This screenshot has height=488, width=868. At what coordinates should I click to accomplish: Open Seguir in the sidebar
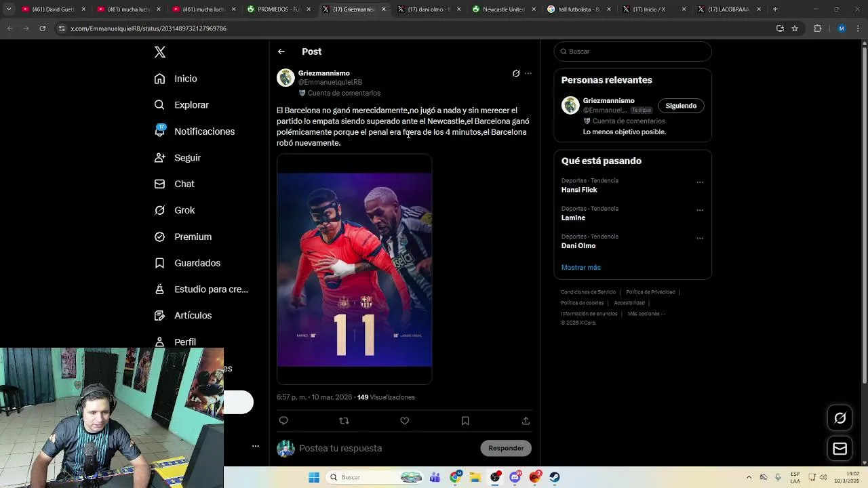point(177,158)
